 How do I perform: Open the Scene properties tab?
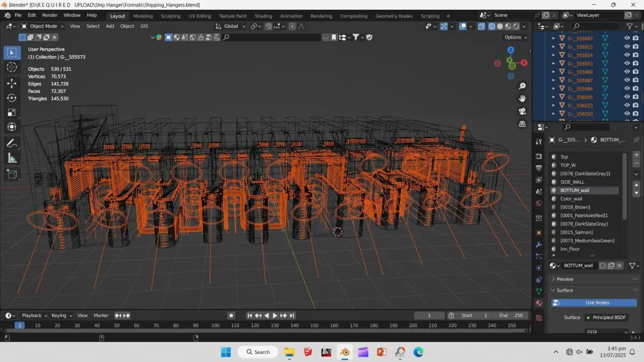click(x=539, y=191)
